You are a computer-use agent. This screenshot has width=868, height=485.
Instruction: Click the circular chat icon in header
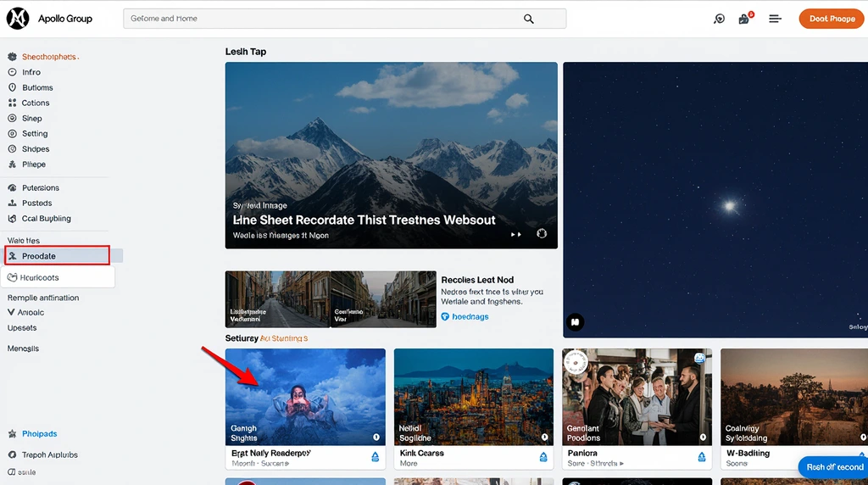(x=720, y=19)
